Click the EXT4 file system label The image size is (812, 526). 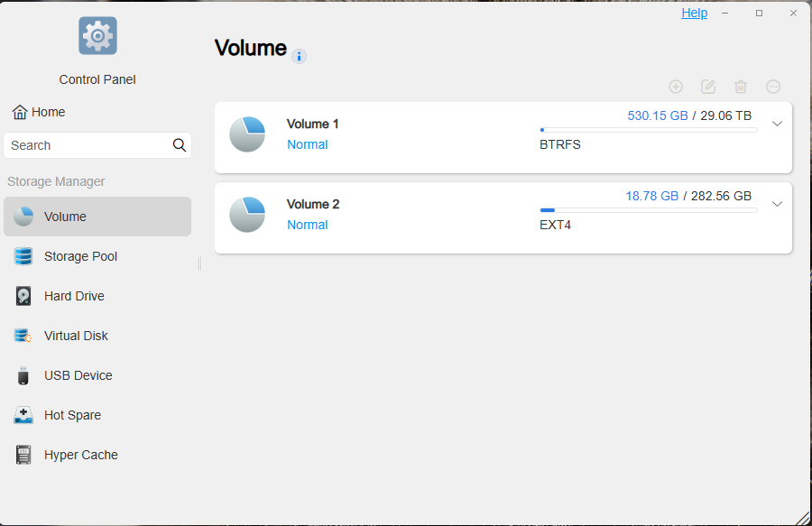(x=555, y=225)
